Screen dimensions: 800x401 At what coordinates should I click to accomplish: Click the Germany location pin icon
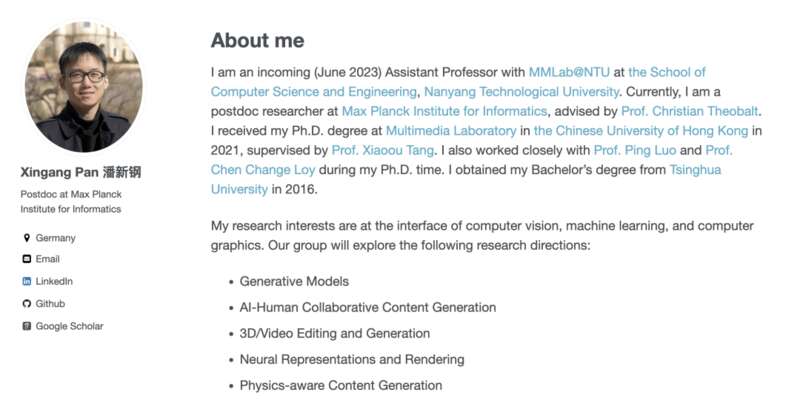(27, 238)
